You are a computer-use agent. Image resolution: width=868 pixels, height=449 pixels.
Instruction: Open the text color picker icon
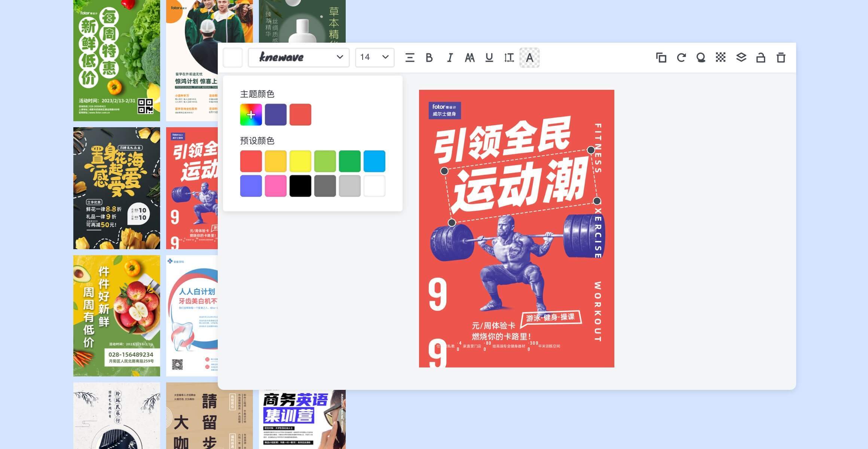click(530, 58)
